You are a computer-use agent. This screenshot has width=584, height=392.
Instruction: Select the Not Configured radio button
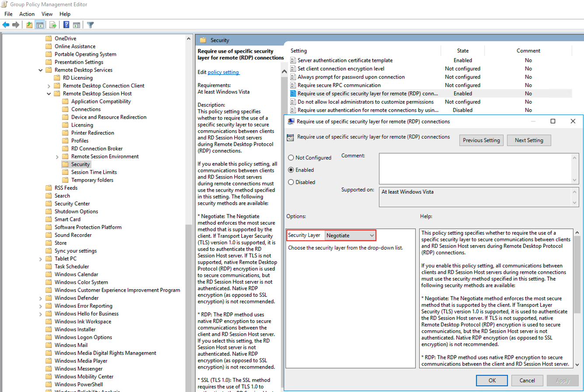[x=291, y=158]
